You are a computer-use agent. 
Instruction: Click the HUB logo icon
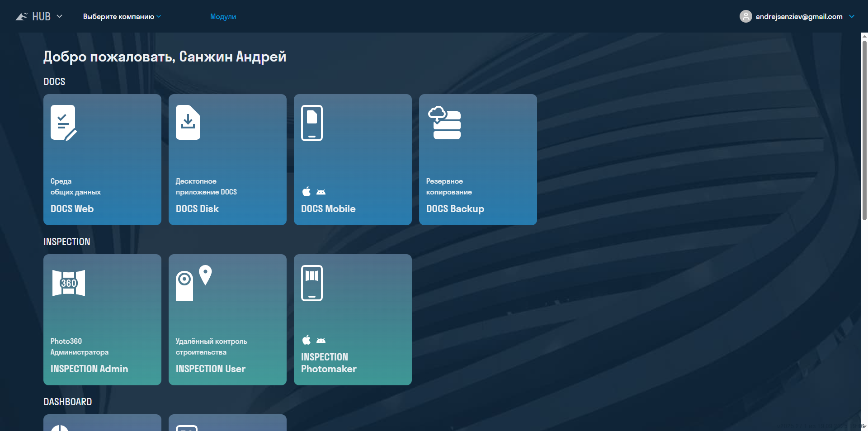point(22,17)
